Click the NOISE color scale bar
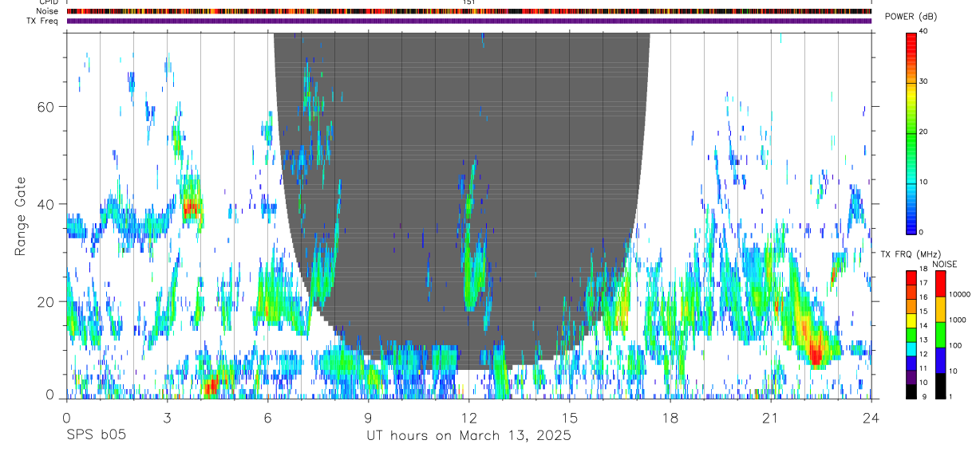The image size is (980, 452). (940, 334)
